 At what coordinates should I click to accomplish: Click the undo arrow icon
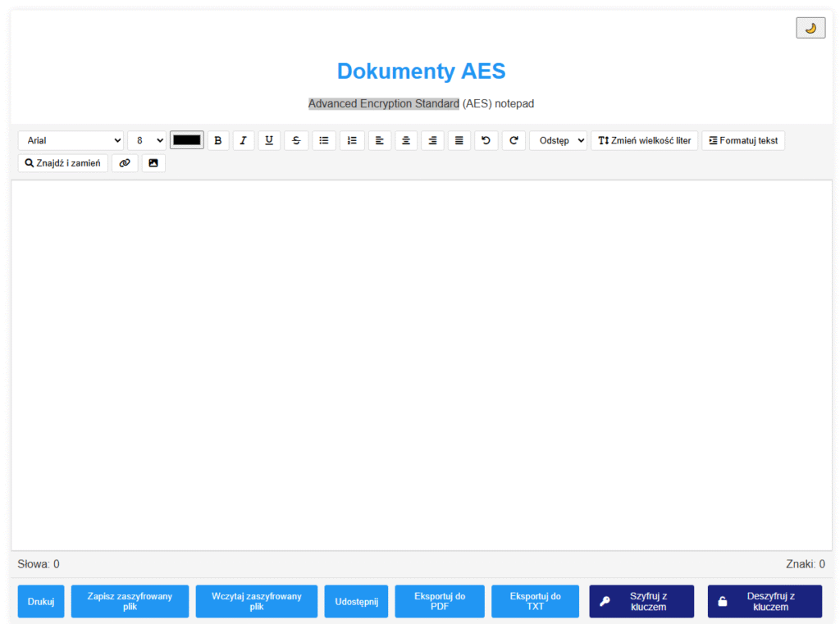coord(486,140)
